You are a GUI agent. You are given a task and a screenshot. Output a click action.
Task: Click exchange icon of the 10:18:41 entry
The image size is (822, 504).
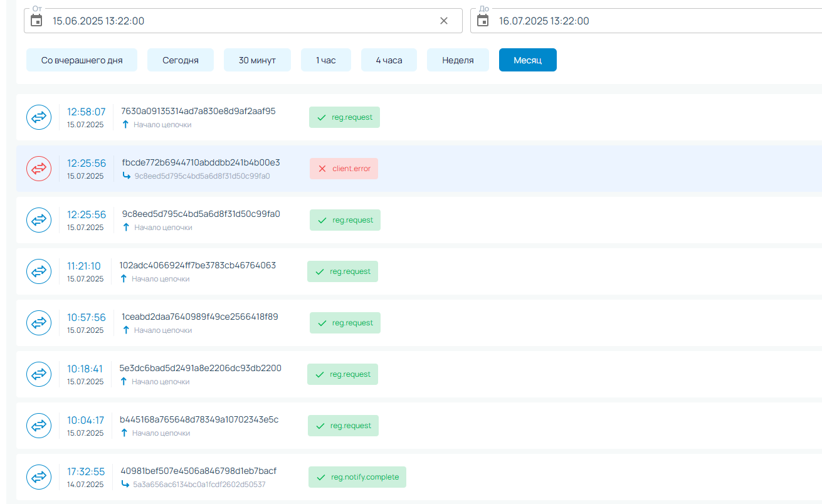point(39,374)
